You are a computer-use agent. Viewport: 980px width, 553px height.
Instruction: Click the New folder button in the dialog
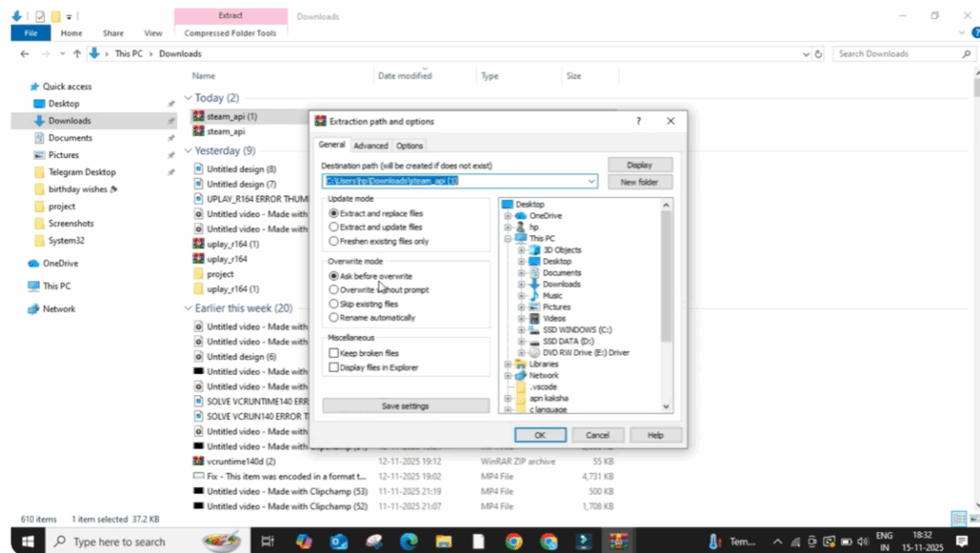(x=641, y=182)
